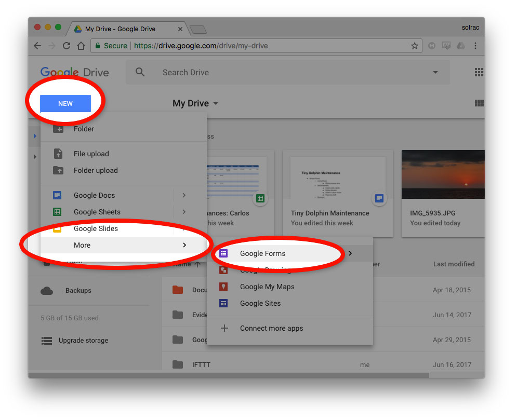Select Google My Maps menu entry
The height and width of the screenshot is (420, 516).
coord(290,287)
